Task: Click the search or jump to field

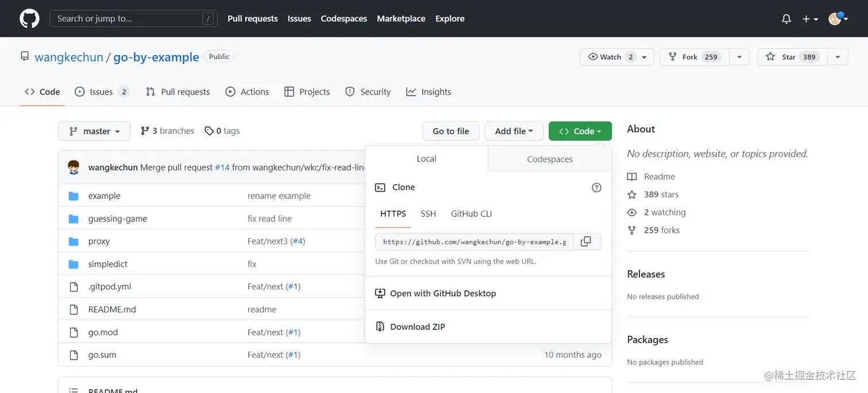Action: coord(133,18)
